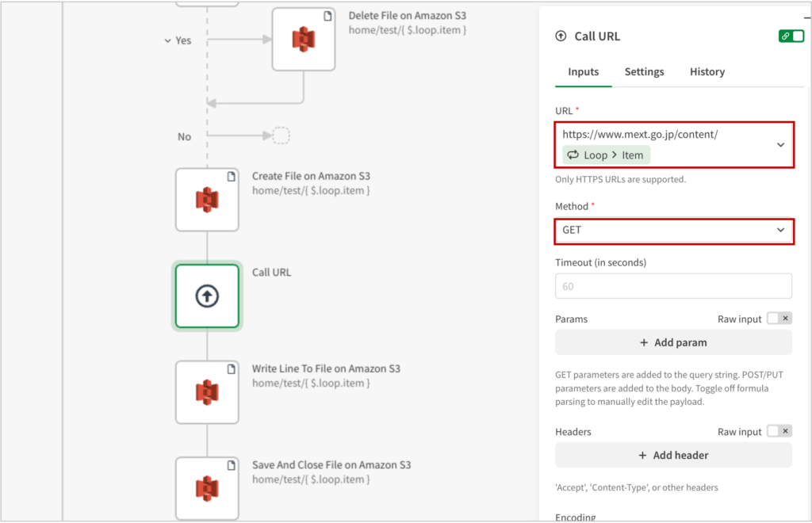Click the Call URL block arrow icon

click(207, 296)
